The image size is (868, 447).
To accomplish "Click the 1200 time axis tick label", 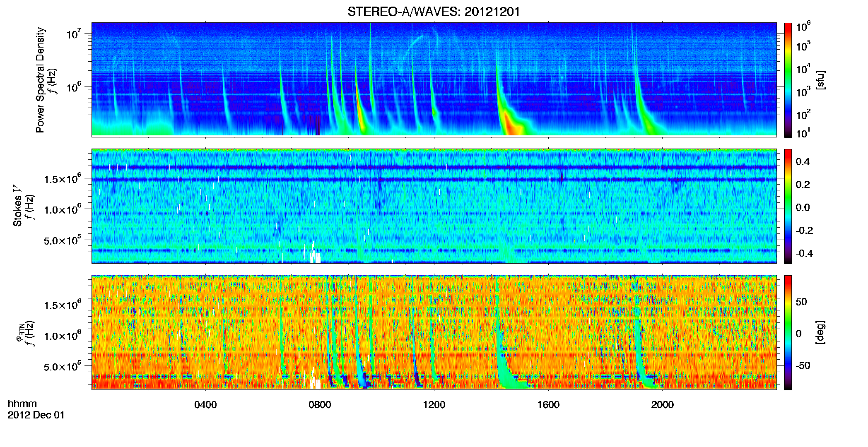I will (x=434, y=405).
